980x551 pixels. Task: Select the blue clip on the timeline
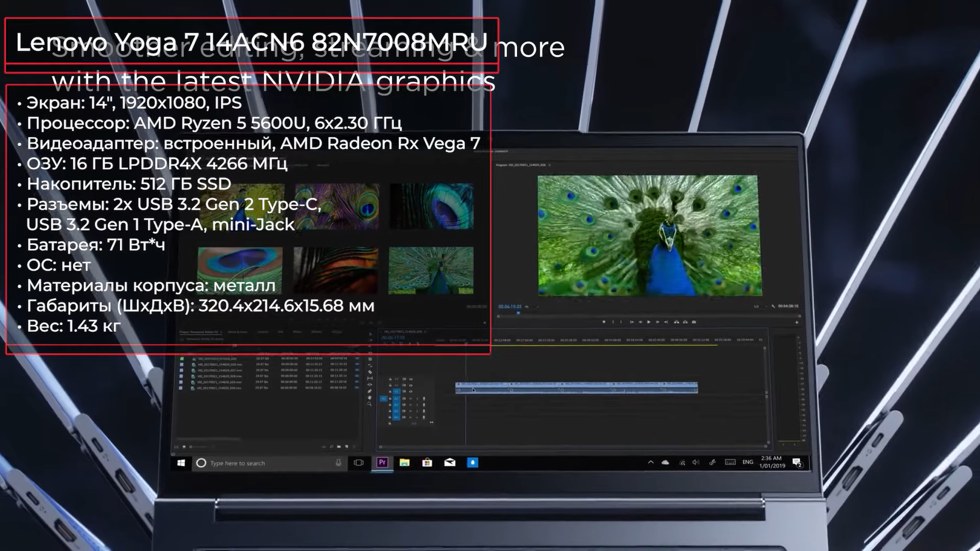(576, 387)
